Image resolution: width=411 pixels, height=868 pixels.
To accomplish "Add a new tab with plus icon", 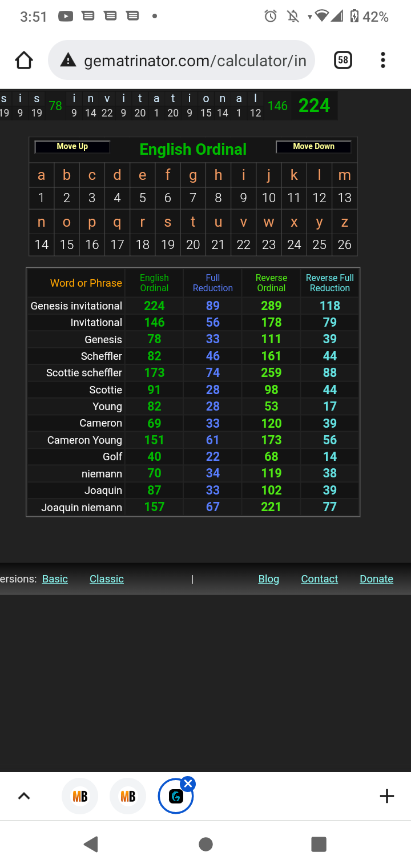I will [x=386, y=796].
